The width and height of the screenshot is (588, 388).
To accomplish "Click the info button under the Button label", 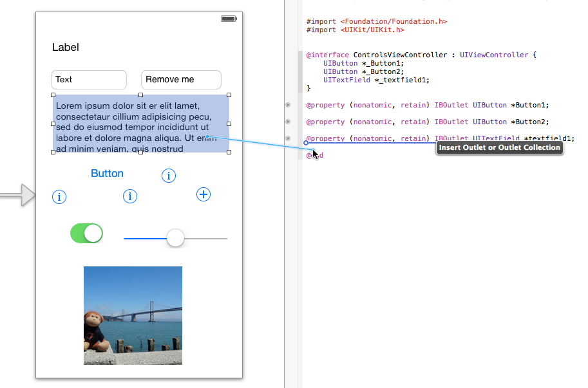I will [x=130, y=196].
